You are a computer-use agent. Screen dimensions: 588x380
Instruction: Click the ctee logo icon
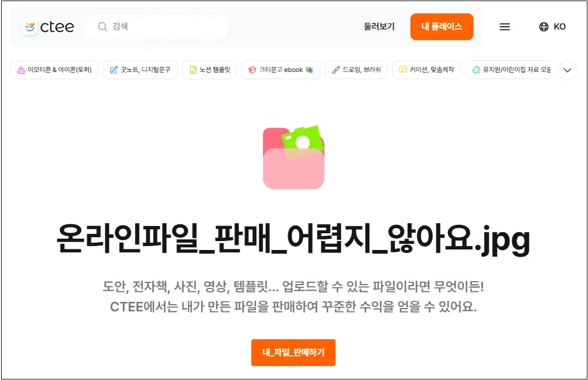click(x=30, y=27)
